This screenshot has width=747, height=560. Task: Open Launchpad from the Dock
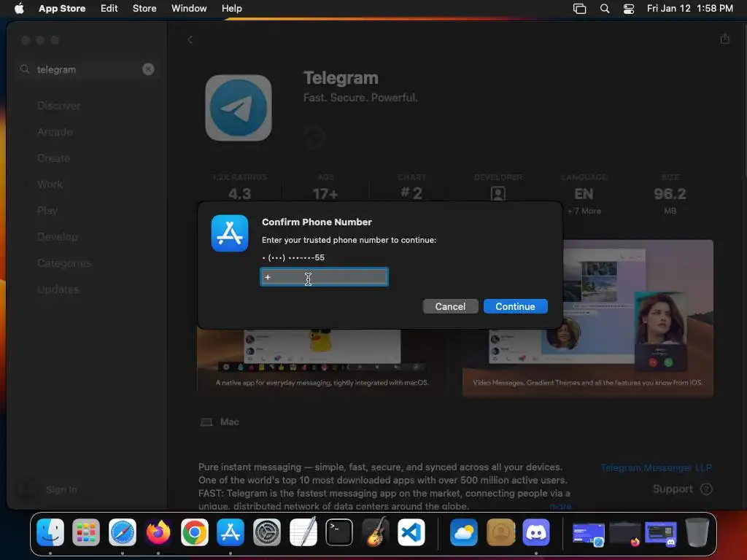point(86,532)
